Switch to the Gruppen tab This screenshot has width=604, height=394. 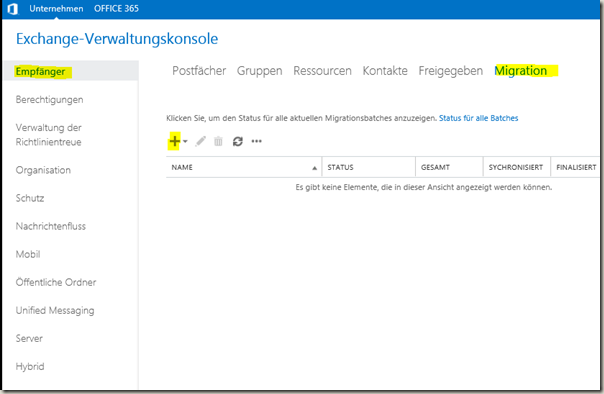(260, 71)
